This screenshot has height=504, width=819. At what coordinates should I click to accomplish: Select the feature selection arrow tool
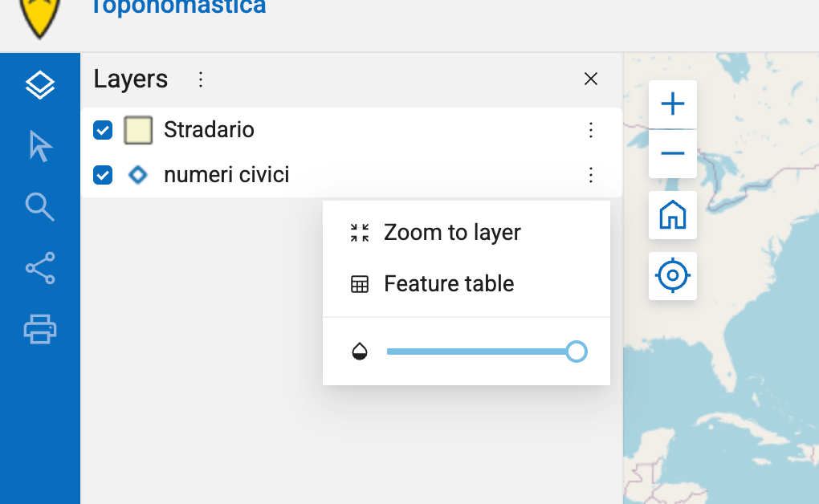[40, 147]
